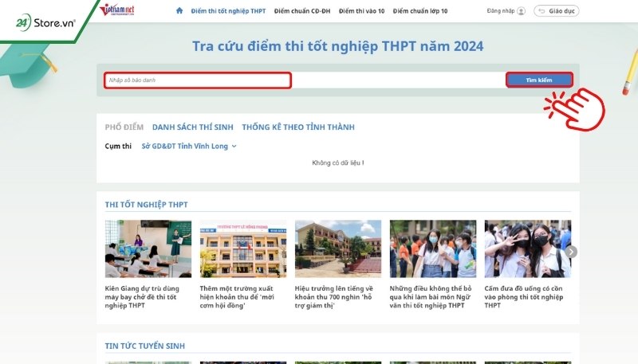Click the 'Không có dữ liệu !' message text
638x364 pixels.
click(338, 163)
